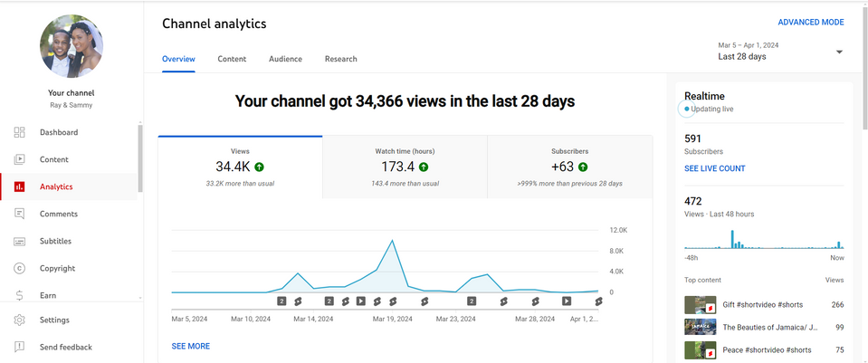Open Comments via its sidebar icon

pos(20,214)
